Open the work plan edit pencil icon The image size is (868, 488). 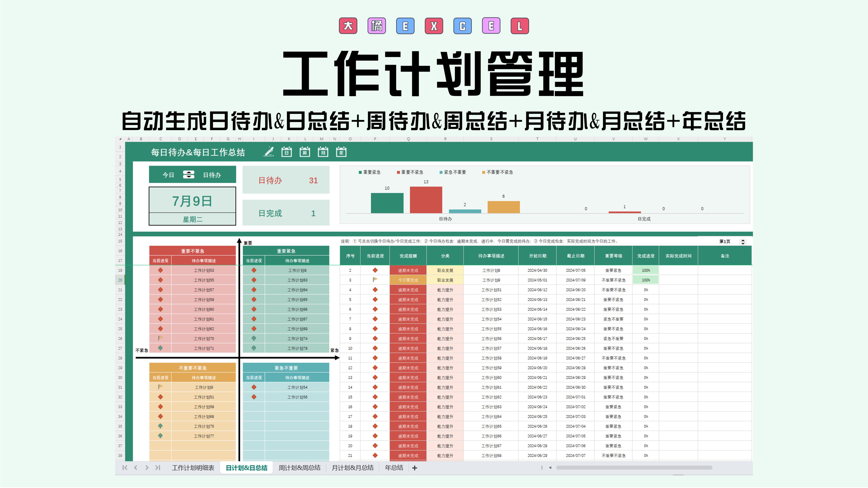pos(269,152)
